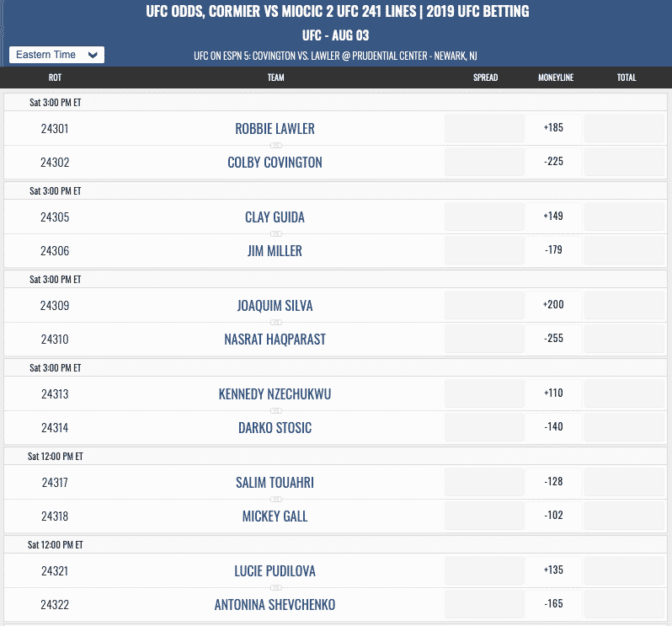Click the Nasrat Haqparast name link

(275, 340)
